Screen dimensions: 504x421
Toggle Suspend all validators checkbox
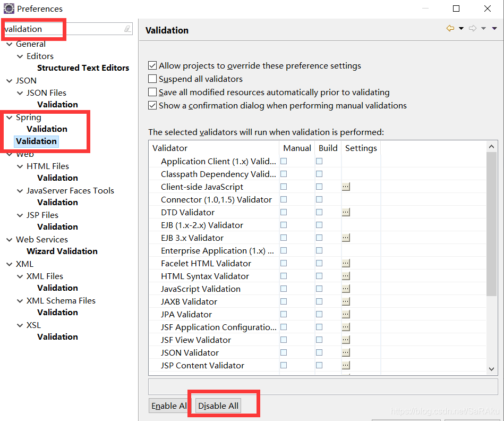click(152, 79)
